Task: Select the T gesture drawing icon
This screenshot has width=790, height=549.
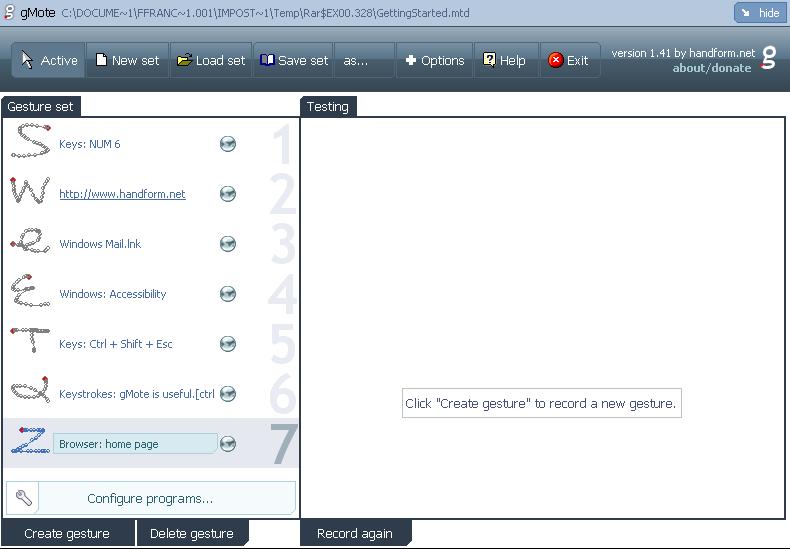Action: [30, 343]
